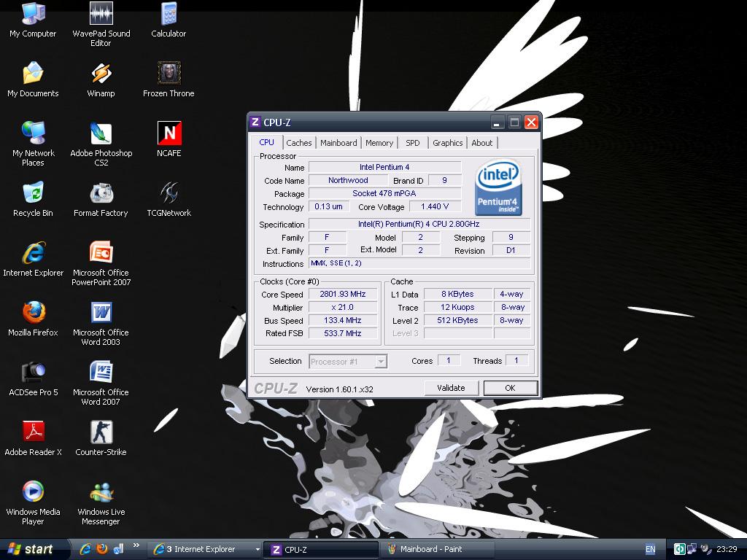Image resolution: width=747 pixels, height=560 pixels.
Task: Select the WavePad Sound Editor icon
Action: coord(101,24)
